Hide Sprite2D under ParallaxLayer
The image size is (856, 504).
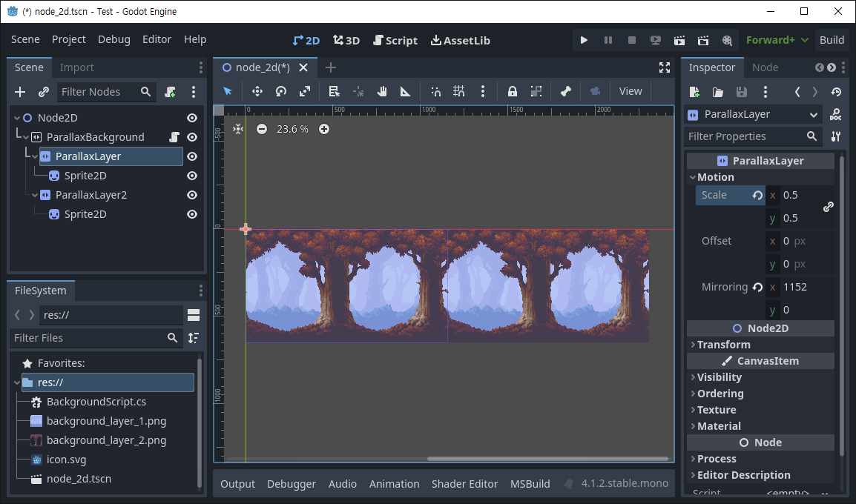tap(192, 176)
